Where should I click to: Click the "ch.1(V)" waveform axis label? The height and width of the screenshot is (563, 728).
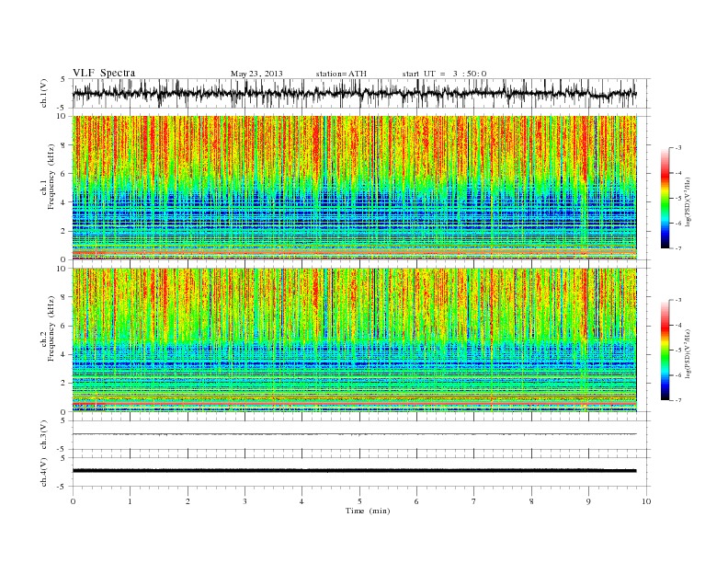coord(44,93)
